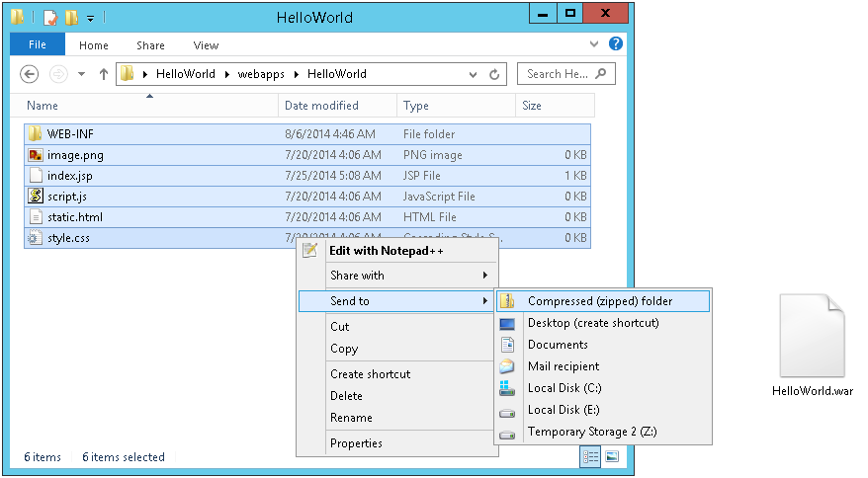Screen dimensions: 868x478
Task: Open the File ribbon tab
Action: click(38, 44)
